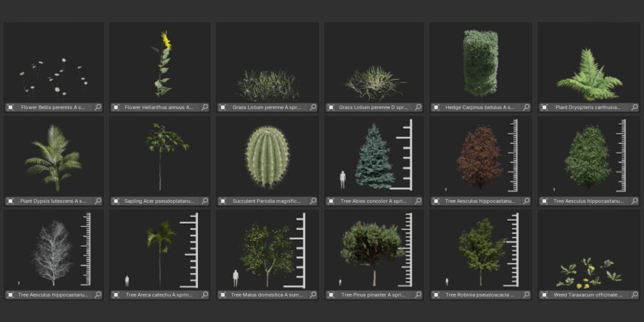Click the magnifier icon for Flower Bellis perennis

tap(98, 107)
